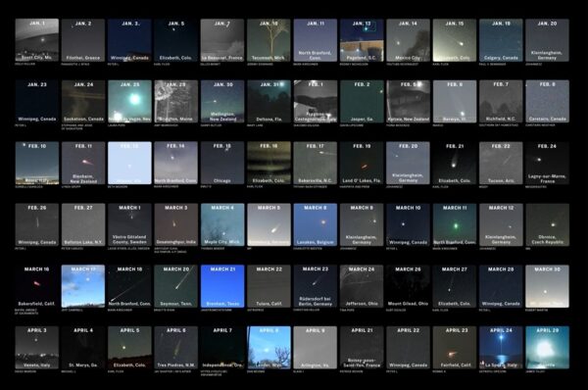Open the March 12 Kleinlangheim, Germany tile

tap(501, 224)
